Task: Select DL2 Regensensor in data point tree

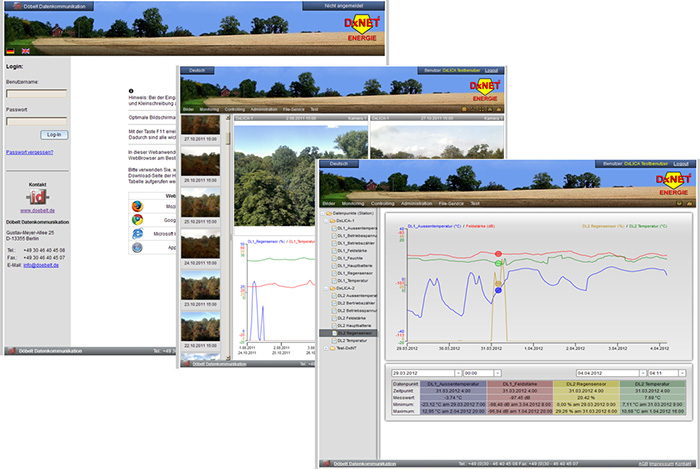Action: tap(348, 333)
